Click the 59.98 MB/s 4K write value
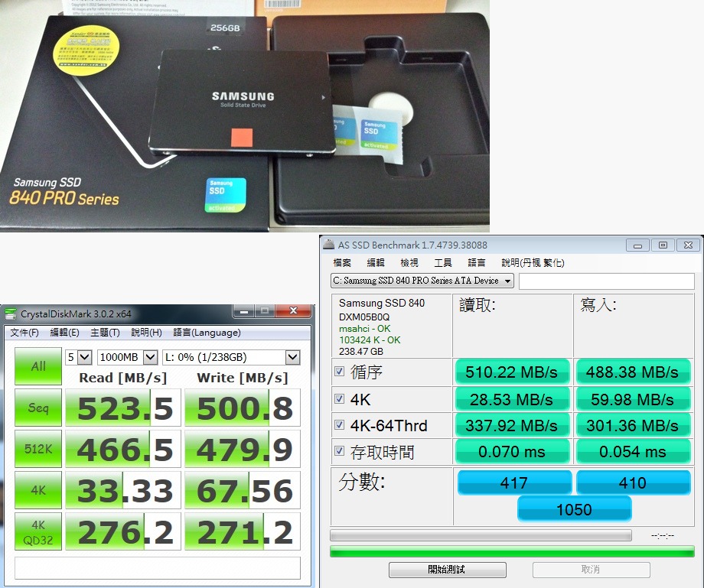The image size is (704, 588). [633, 399]
